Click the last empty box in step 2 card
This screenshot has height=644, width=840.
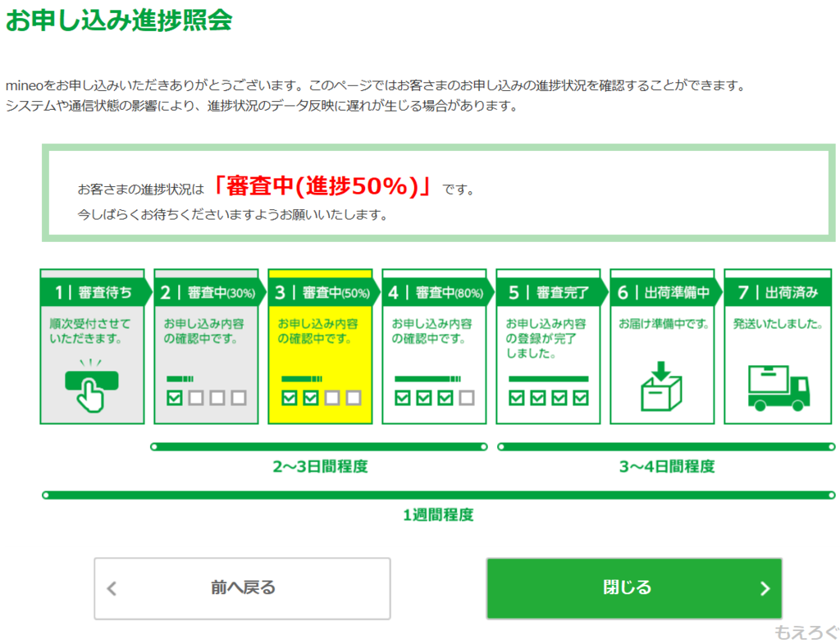[x=239, y=398]
